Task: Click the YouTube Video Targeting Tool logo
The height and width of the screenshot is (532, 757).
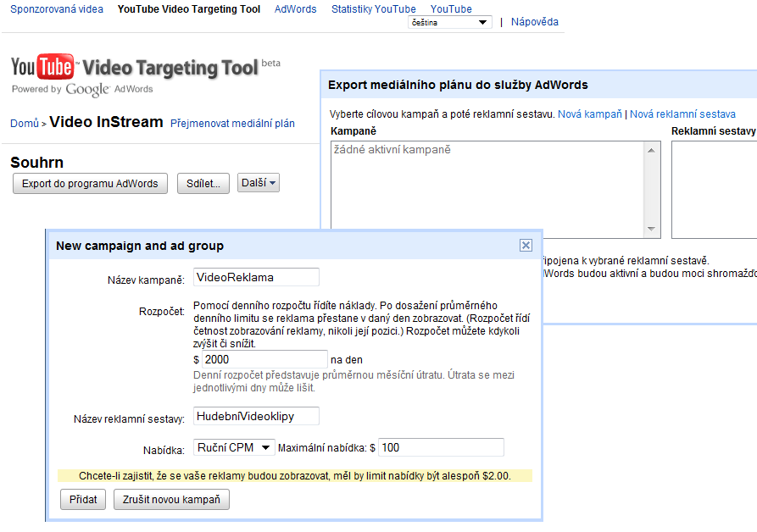Action: (x=145, y=75)
